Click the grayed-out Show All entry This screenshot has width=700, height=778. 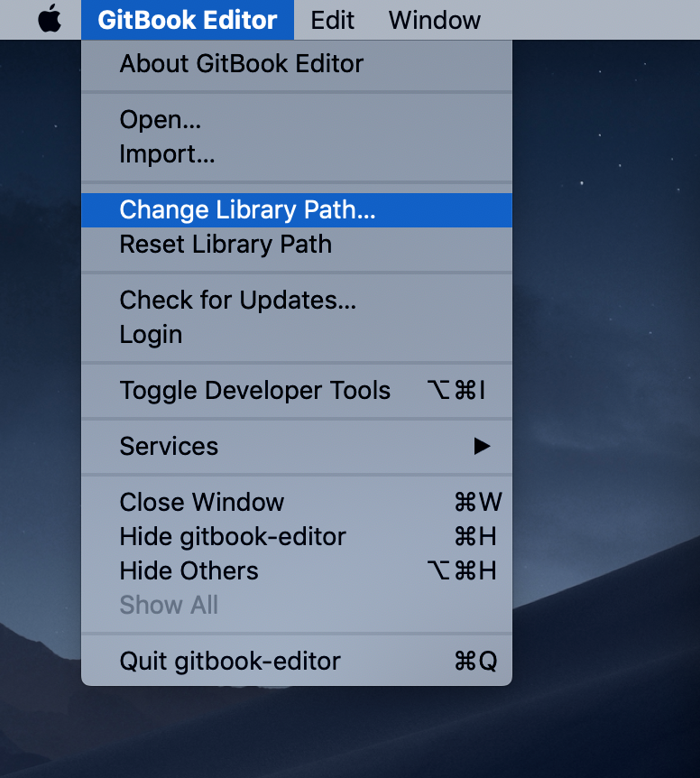[169, 605]
